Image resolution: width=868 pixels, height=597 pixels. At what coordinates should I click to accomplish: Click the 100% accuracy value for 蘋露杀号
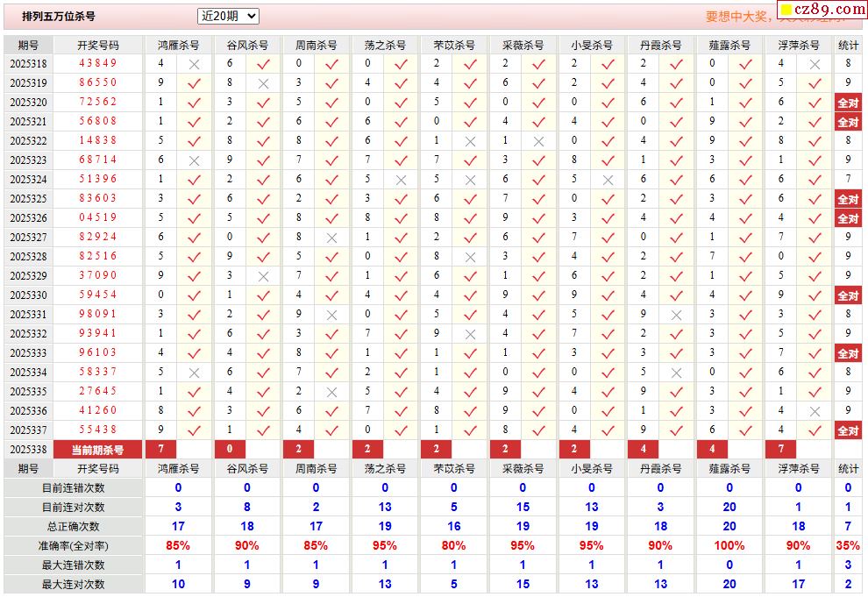pos(729,546)
